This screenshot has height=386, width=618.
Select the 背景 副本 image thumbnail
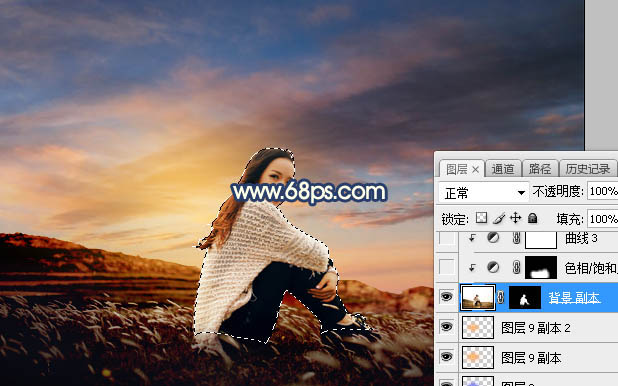click(478, 297)
